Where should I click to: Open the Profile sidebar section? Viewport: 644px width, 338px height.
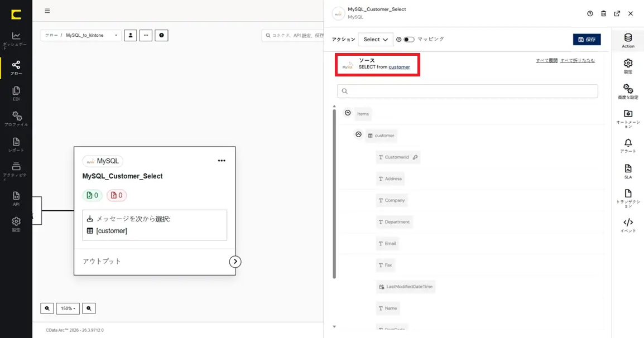[x=16, y=119]
